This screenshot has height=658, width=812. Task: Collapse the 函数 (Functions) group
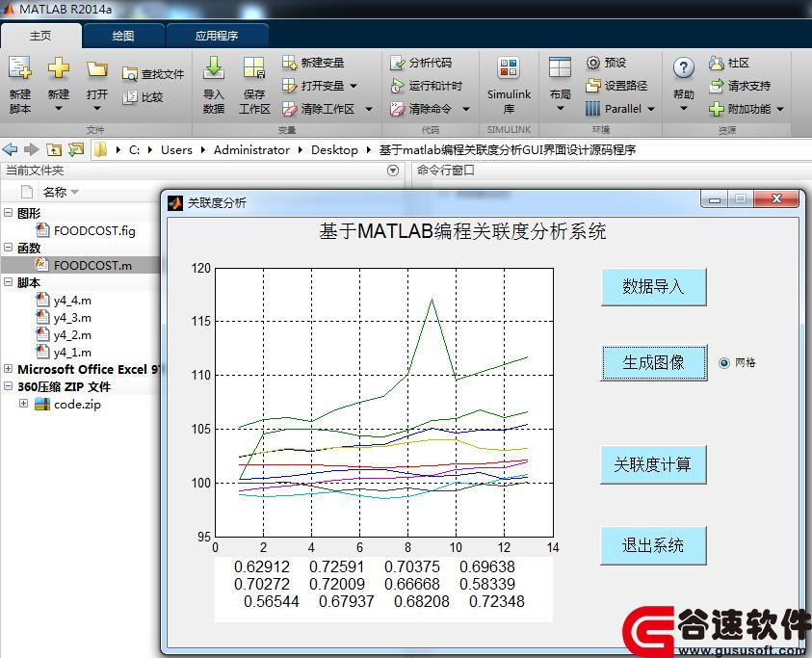pos(9,248)
